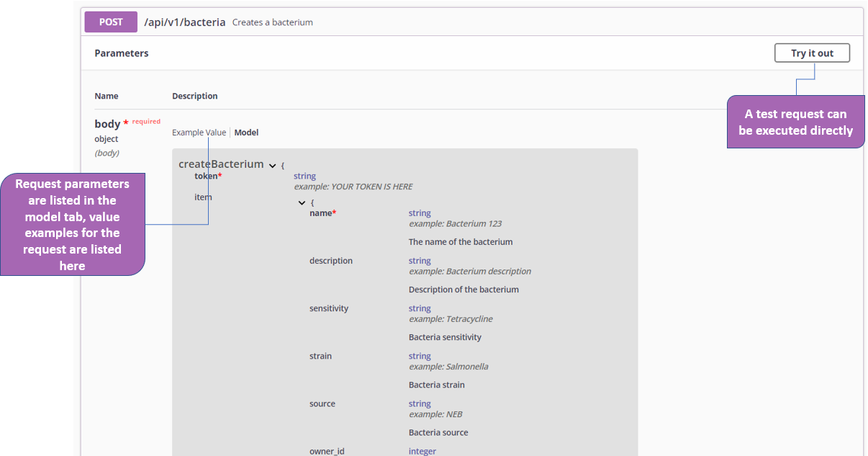Click the 'Request parameters' purple callout box
Viewport: 868px width, 456px height.
click(x=72, y=225)
